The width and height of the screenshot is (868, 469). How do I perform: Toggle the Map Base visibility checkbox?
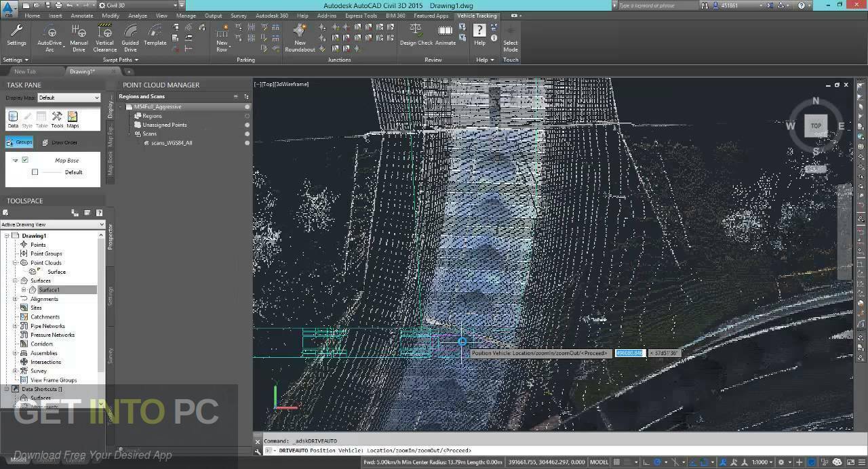tap(25, 161)
